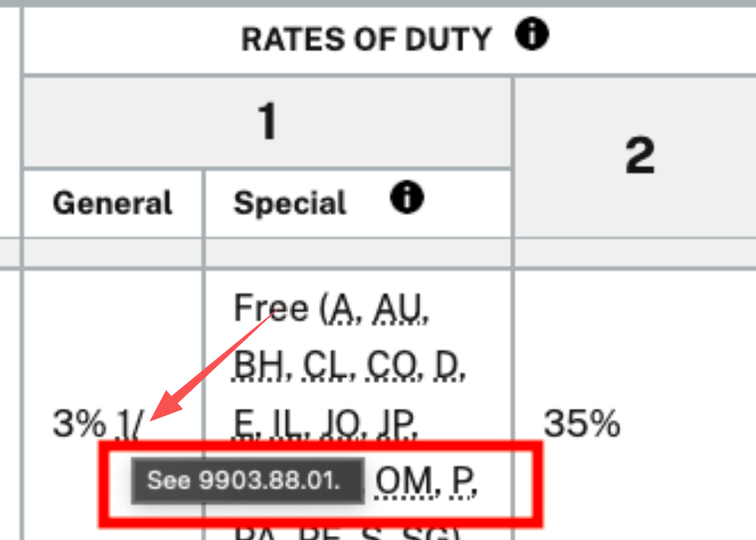The width and height of the screenshot is (756, 540).
Task: Click info icon beside RATES OF DUTY
Action: tap(532, 35)
